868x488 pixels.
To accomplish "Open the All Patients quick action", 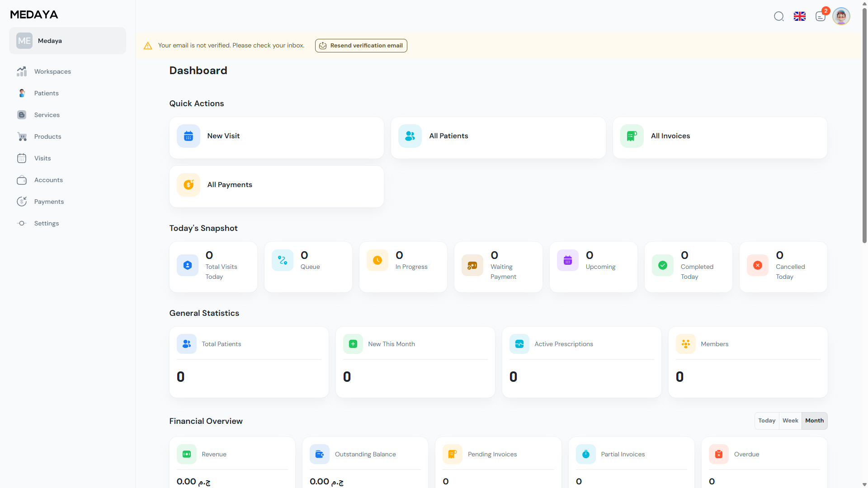I will 498,138.
